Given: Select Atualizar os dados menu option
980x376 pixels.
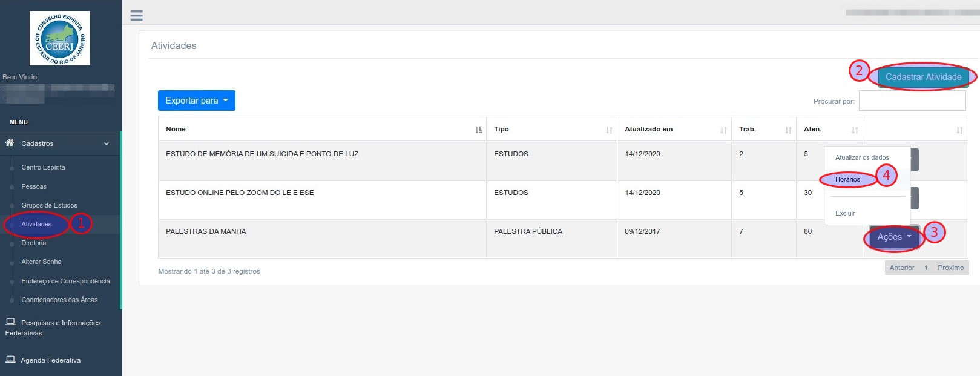Looking at the screenshot, I should click(862, 157).
